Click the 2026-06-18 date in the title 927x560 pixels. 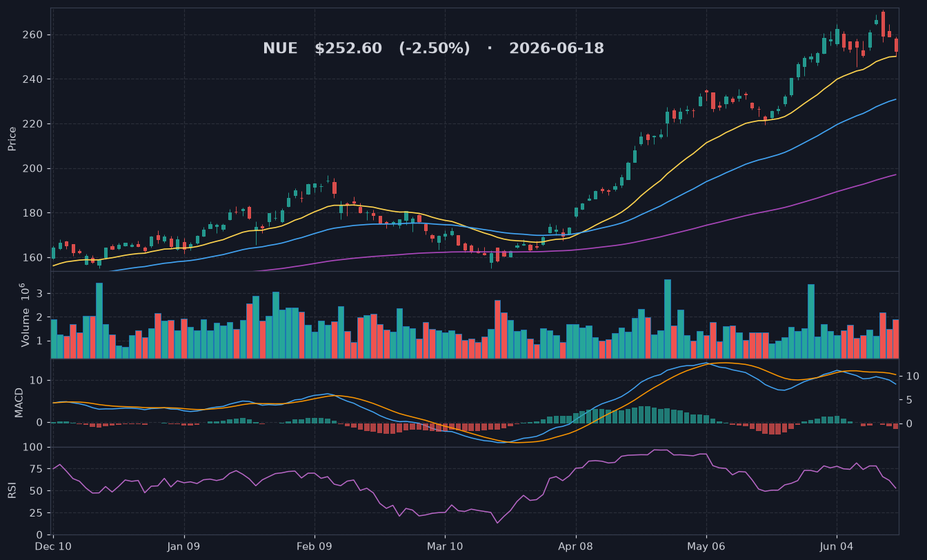coord(557,48)
